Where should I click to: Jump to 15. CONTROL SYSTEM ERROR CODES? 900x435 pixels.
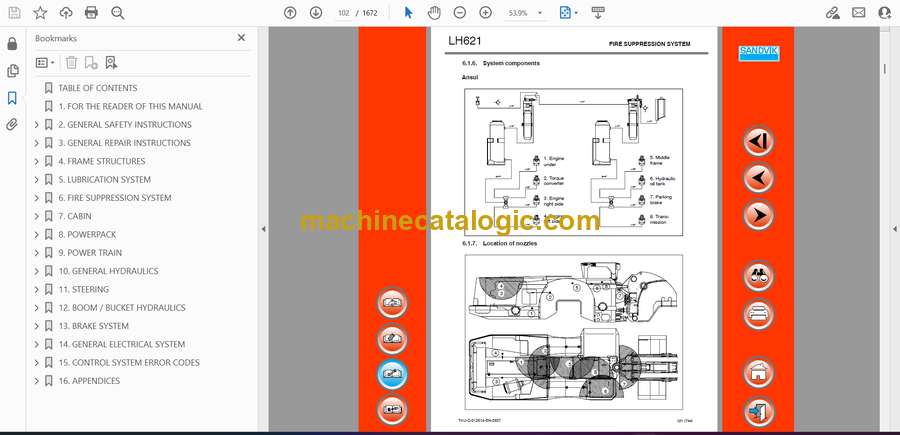[x=129, y=363]
